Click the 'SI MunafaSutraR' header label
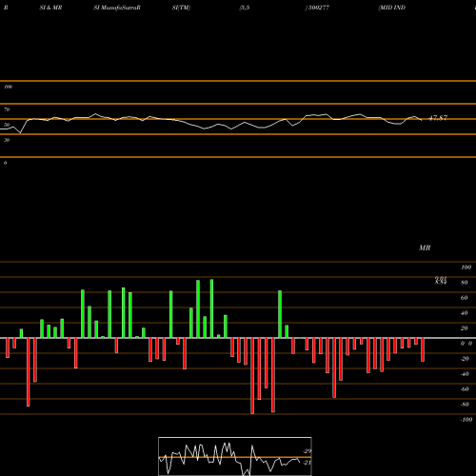Image resolution: width=476 pixels, height=476 pixels. coord(117,8)
